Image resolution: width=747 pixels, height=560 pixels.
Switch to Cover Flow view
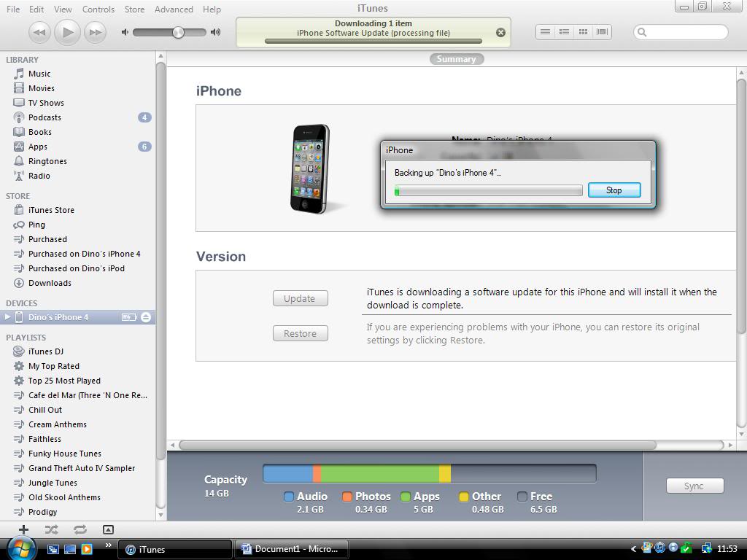point(602,32)
